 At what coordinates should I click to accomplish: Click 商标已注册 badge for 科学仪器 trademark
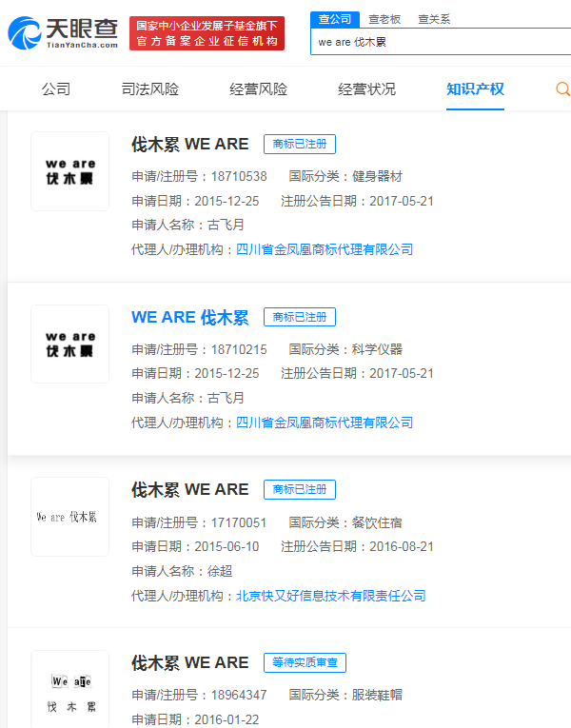pos(300,317)
